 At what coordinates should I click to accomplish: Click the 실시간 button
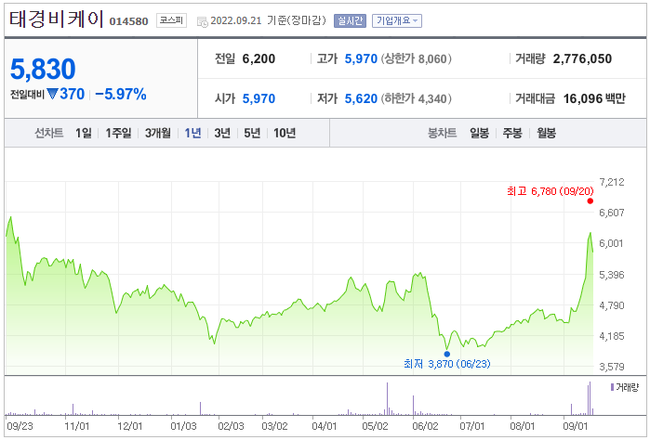click(x=349, y=20)
